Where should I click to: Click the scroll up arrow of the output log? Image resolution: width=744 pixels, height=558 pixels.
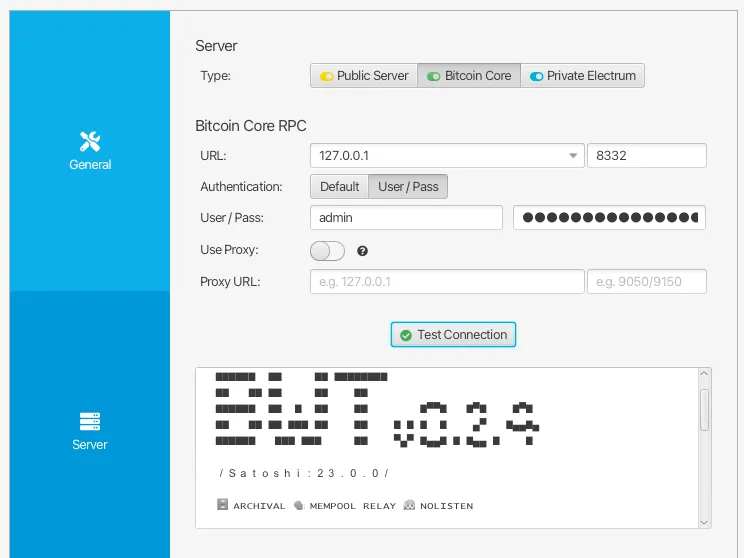click(704, 374)
